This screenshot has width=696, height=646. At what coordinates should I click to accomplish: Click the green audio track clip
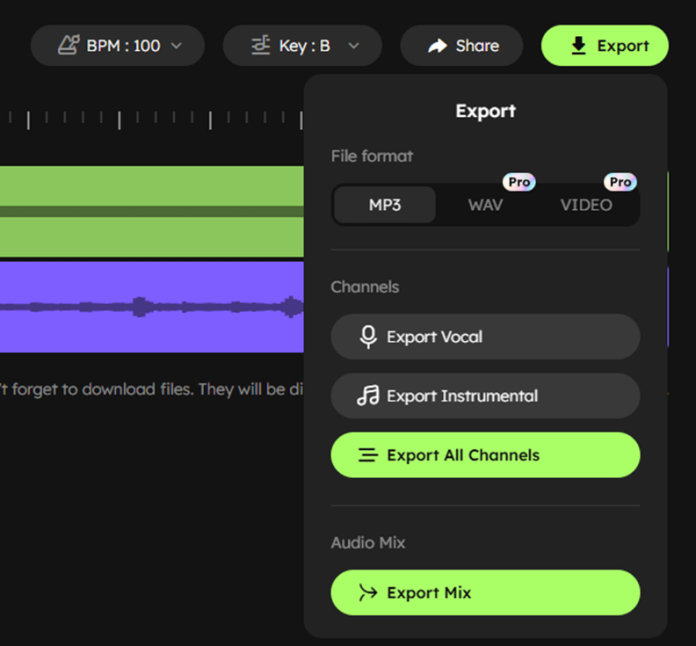[x=152, y=211]
